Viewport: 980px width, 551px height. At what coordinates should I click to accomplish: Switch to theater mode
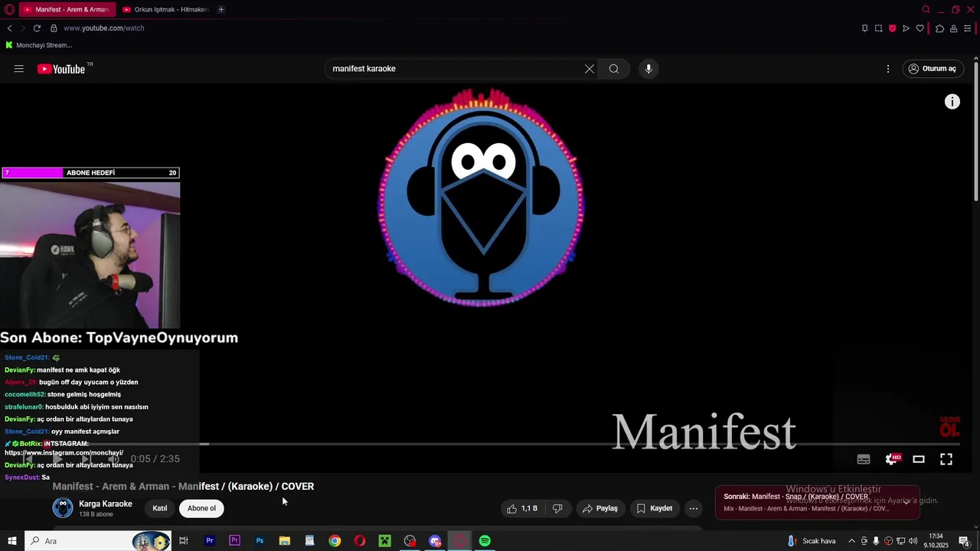pos(919,459)
